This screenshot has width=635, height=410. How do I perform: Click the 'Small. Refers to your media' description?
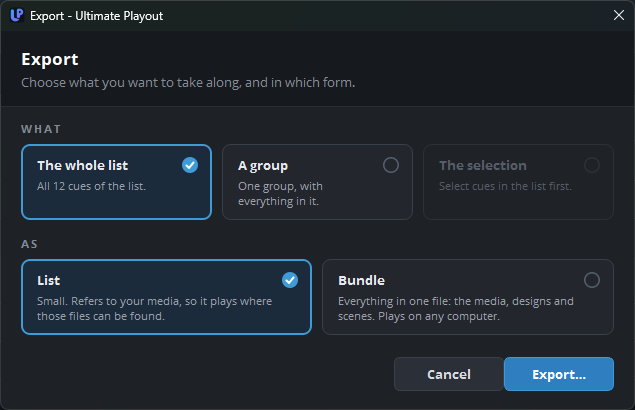point(154,309)
